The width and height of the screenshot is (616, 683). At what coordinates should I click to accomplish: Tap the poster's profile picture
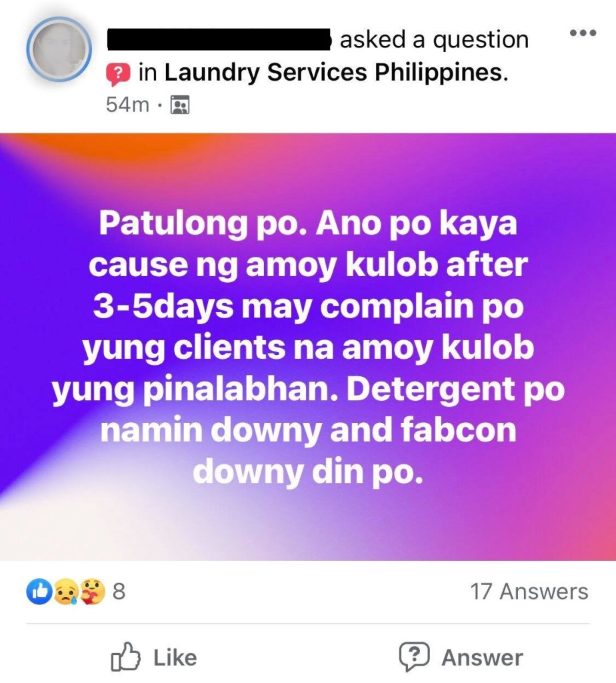tap(59, 49)
